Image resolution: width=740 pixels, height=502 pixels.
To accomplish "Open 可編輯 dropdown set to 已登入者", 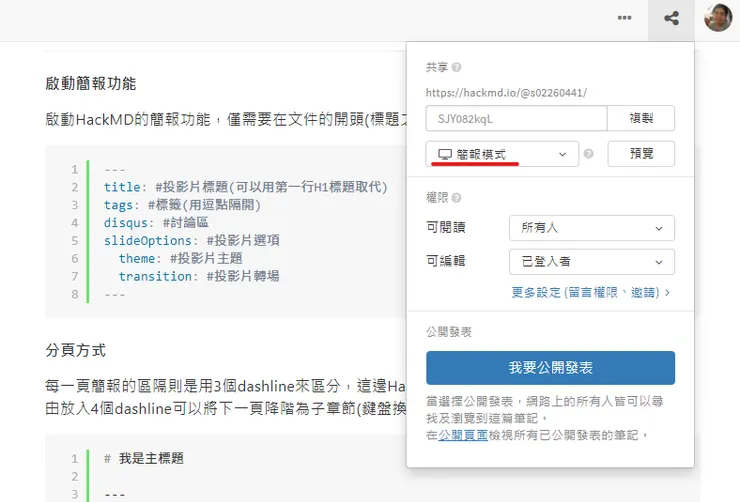I will coord(592,261).
